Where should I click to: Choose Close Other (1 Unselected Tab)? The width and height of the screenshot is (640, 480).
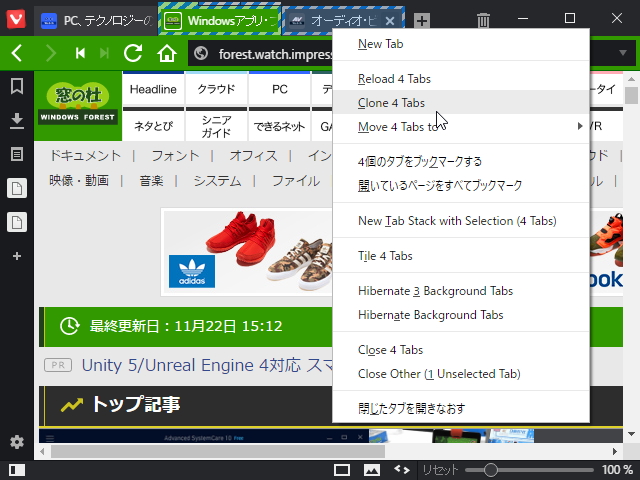coord(461,374)
